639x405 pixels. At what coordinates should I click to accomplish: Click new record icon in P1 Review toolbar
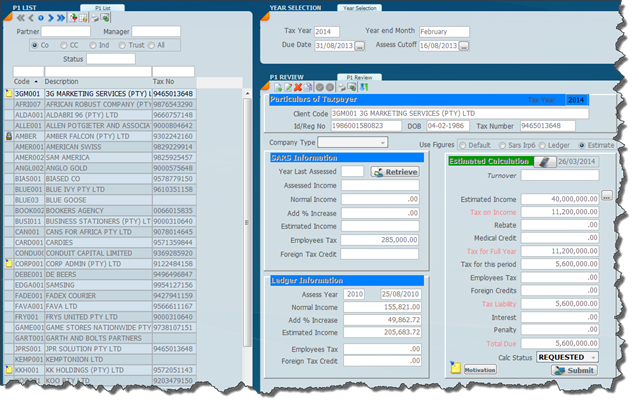tap(277, 87)
